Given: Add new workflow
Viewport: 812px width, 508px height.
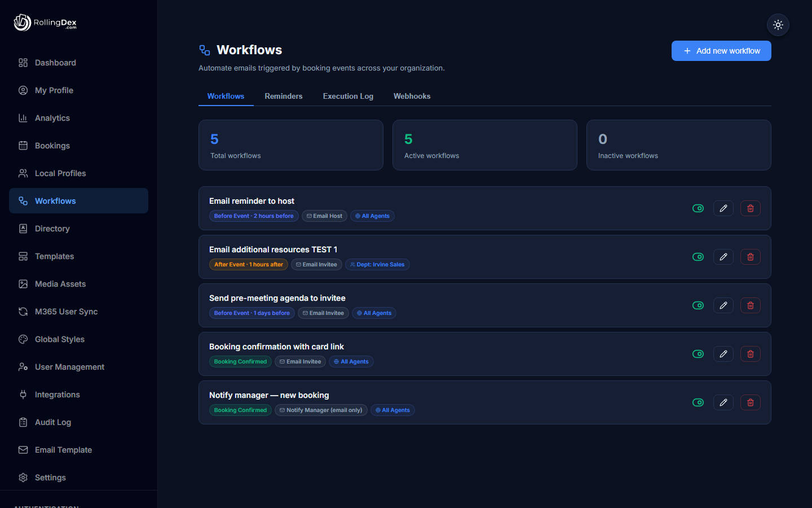Looking at the screenshot, I should (721, 51).
